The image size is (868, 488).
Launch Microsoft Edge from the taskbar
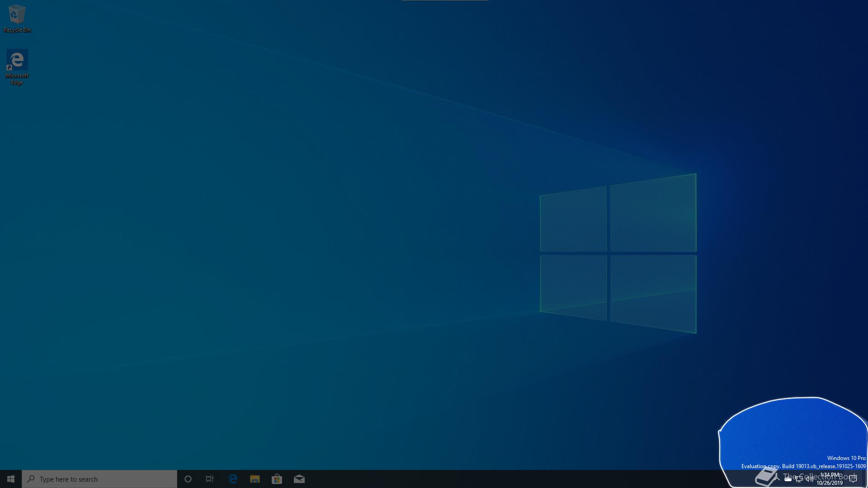[233, 479]
